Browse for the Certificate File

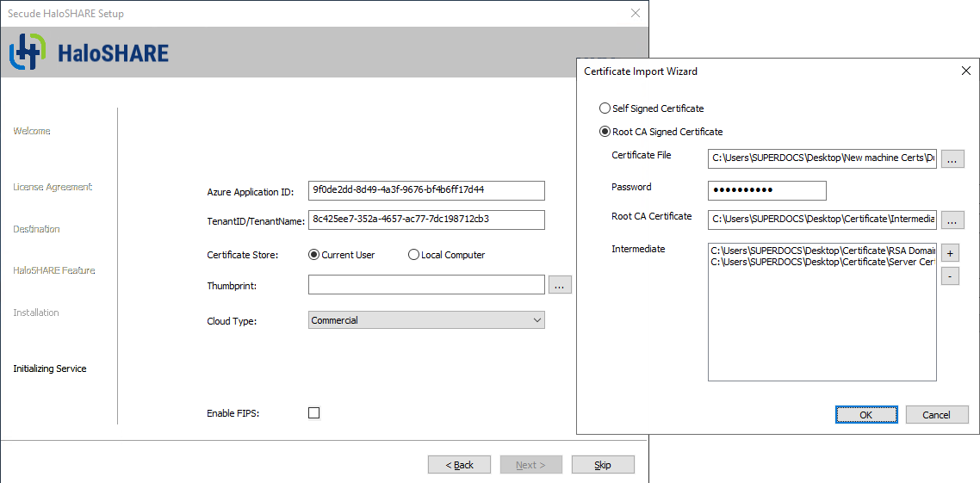point(952,159)
